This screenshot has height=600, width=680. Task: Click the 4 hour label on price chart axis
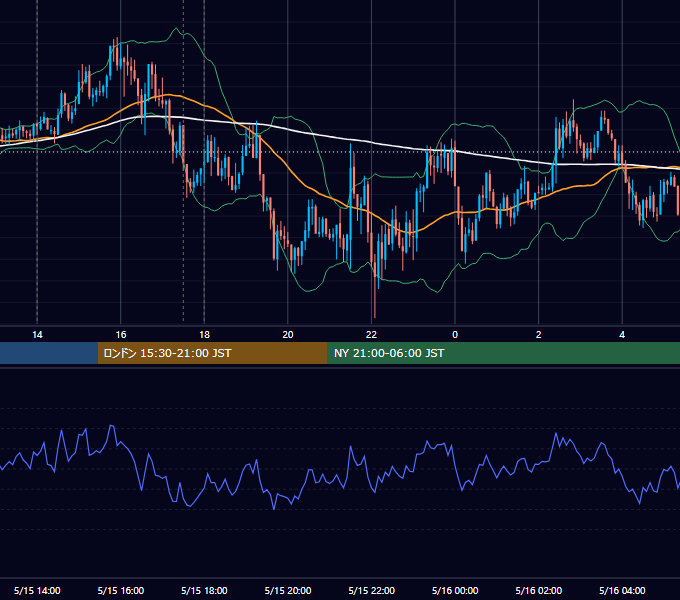coord(622,335)
